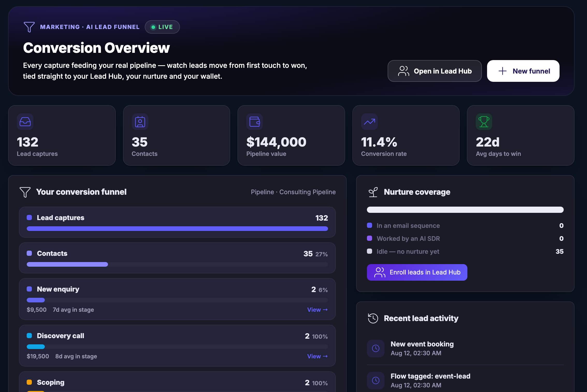Enroll leads in Lead Hub
The image size is (587, 392).
tap(417, 272)
